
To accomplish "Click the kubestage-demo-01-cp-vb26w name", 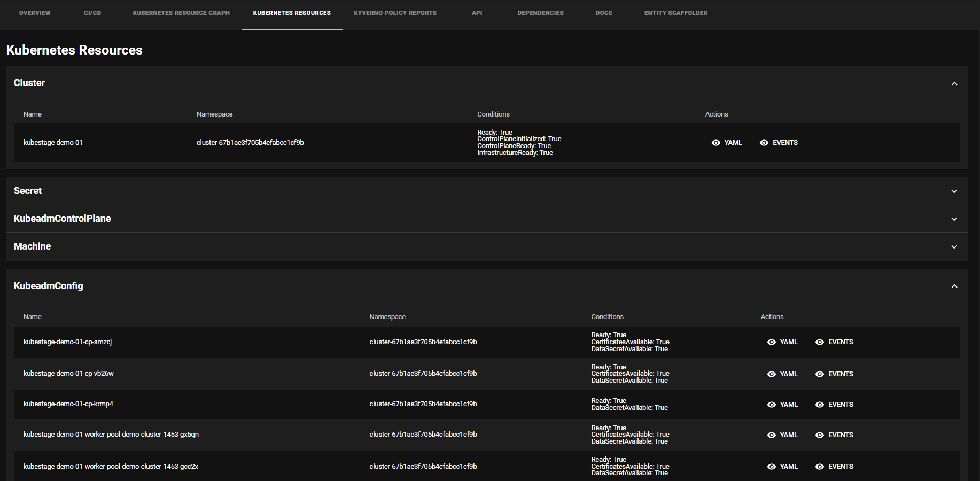I will point(68,374).
